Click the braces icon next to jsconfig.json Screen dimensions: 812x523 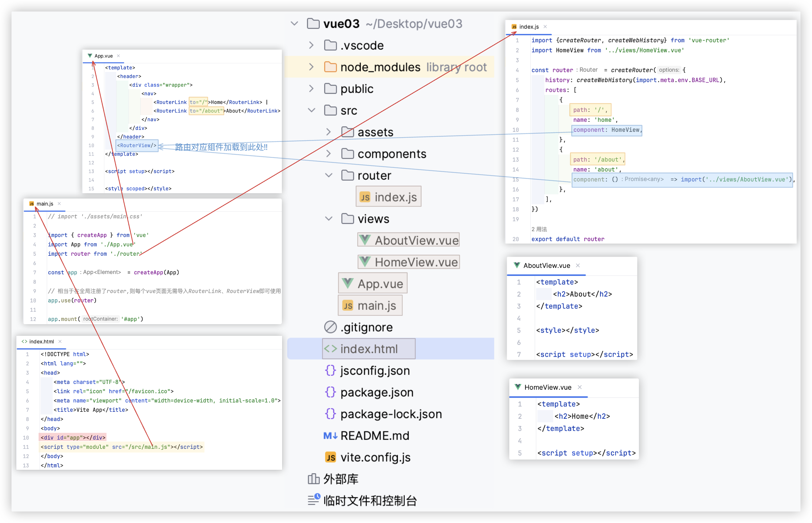pyautogui.click(x=330, y=371)
